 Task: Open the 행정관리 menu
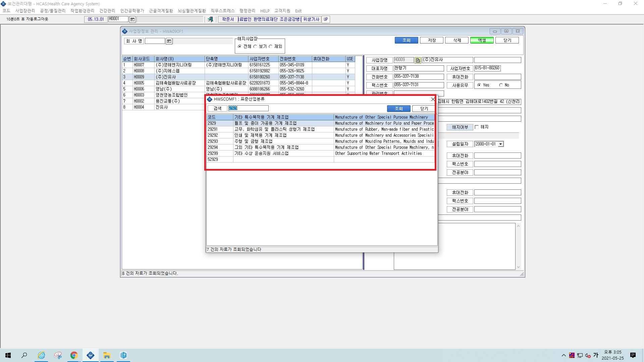click(247, 11)
